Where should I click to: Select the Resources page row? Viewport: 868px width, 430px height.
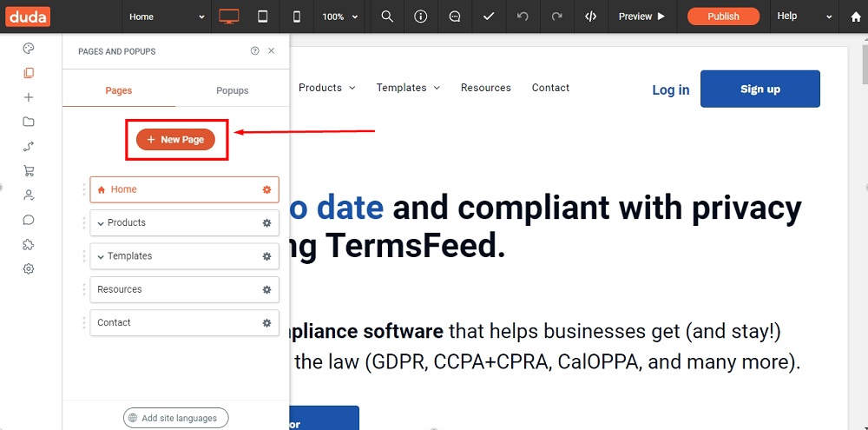pos(184,289)
